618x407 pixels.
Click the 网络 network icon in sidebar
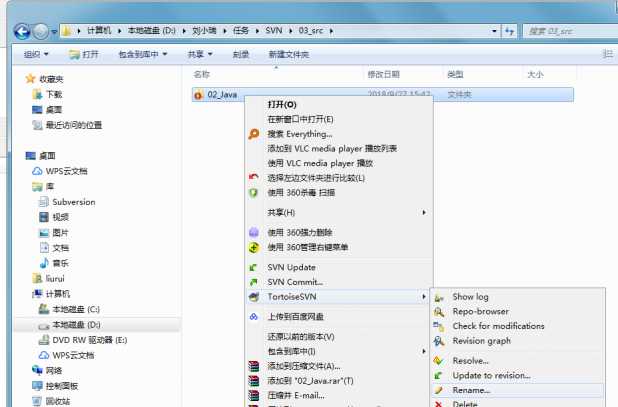pyautogui.click(x=37, y=370)
